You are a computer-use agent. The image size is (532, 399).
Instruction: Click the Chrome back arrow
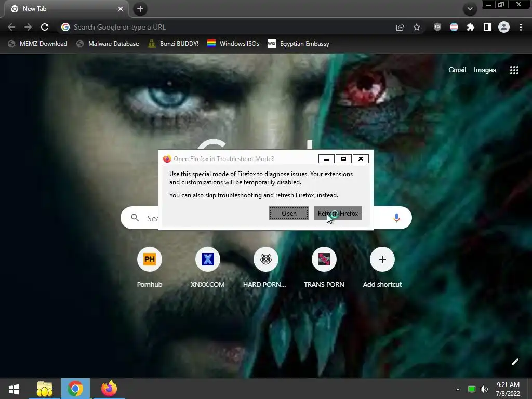[11, 27]
